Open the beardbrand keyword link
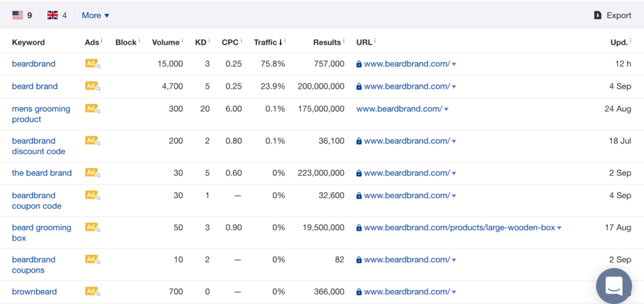The width and height of the screenshot is (644, 304). point(34,64)
